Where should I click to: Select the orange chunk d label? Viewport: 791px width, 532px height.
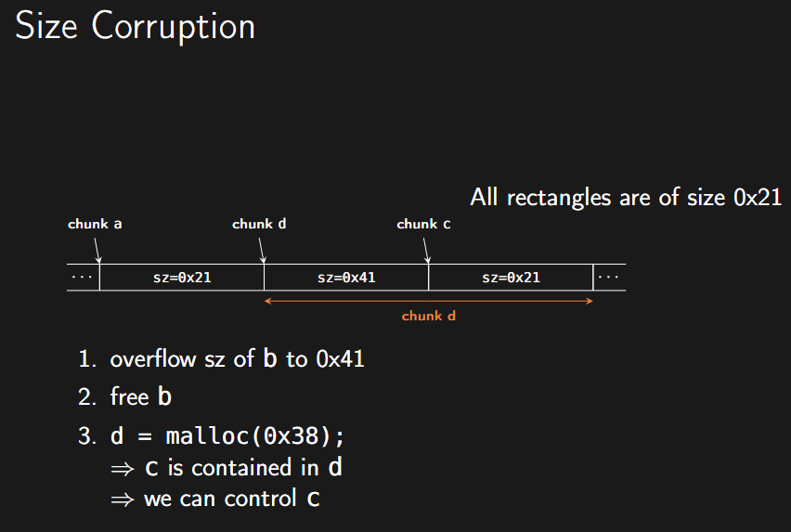coord(428,317)
